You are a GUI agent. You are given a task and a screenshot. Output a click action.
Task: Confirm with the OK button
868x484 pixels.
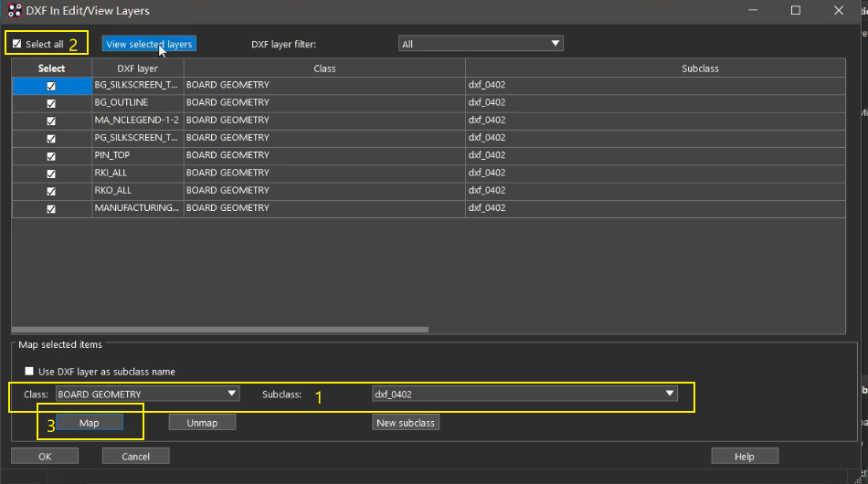pos(45,456)
